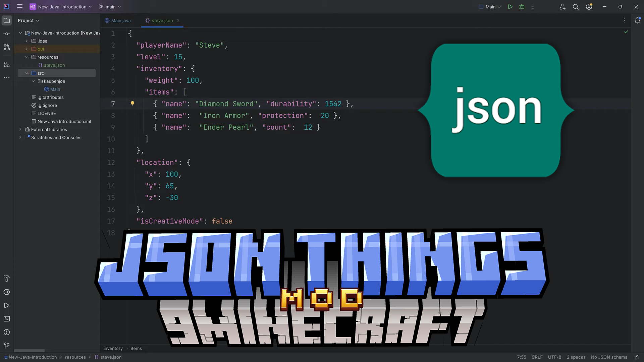Click the project panel horizontal scrollbar

(x=29, y=351)
